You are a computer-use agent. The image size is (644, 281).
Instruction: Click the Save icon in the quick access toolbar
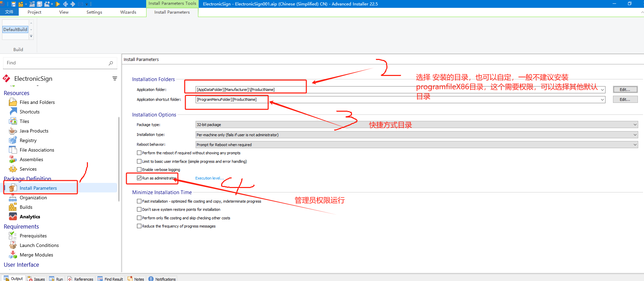point(14,4)
